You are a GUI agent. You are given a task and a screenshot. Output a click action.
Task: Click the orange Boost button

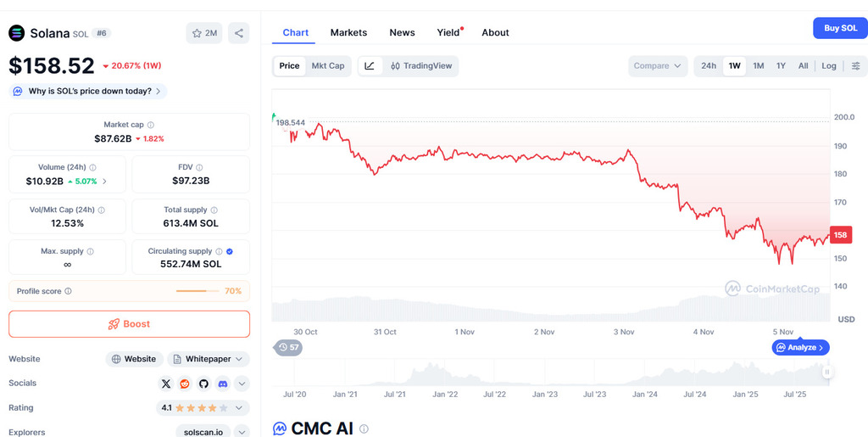click(129, 324)
